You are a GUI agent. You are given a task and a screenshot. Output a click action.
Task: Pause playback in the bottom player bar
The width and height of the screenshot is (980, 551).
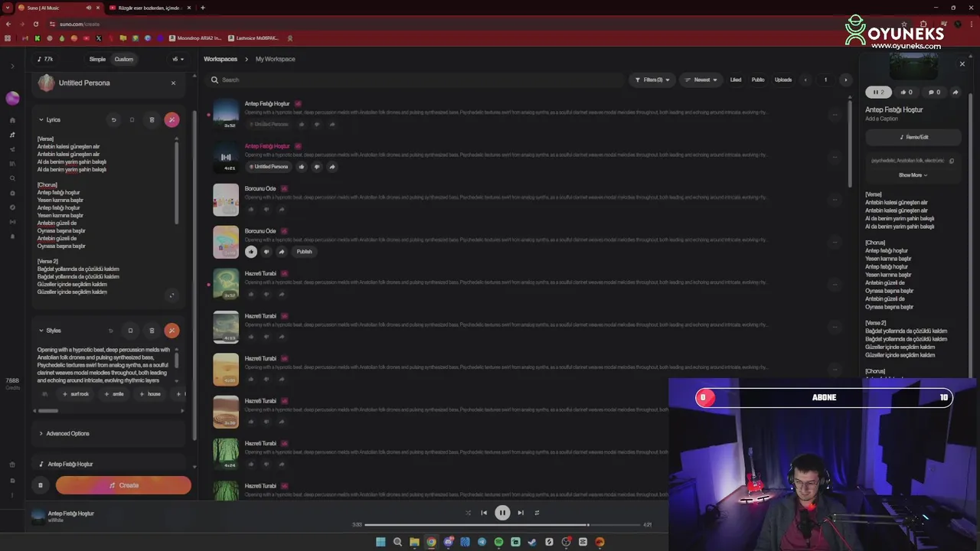(x=502, y=513)
